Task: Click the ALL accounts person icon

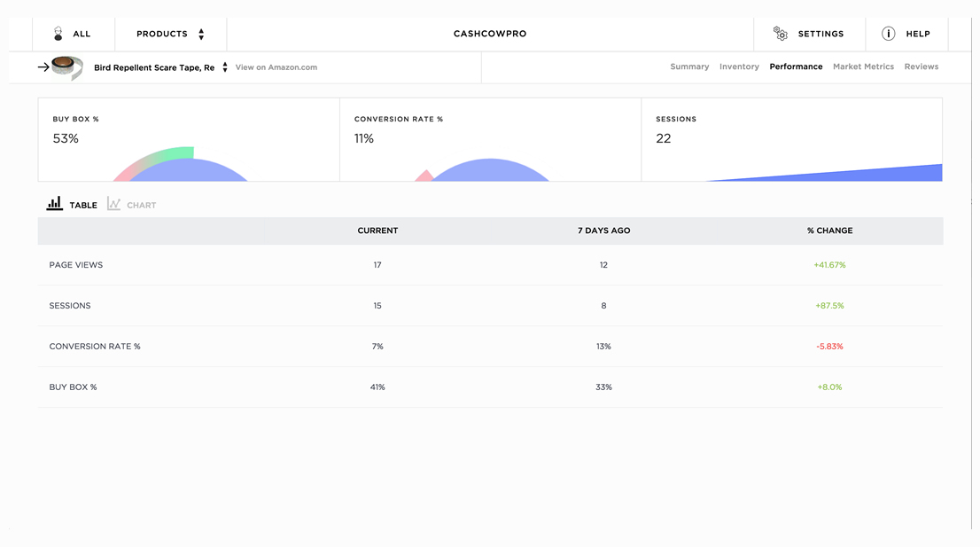Action: 58,34
